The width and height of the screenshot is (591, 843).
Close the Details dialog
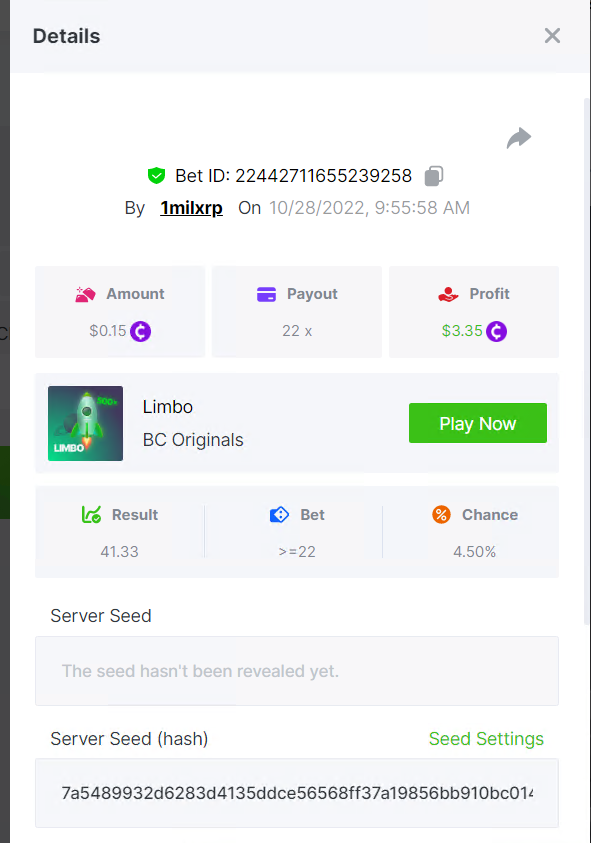pos(552,35)
